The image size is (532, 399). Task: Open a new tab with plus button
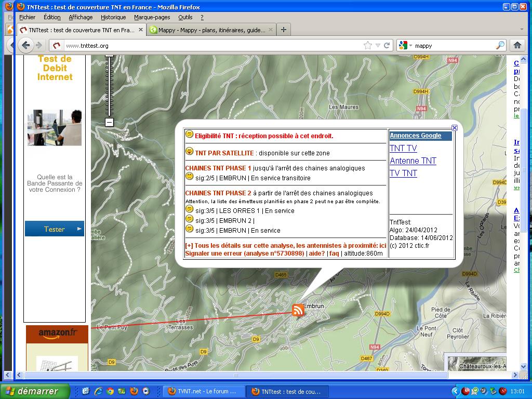[283, 30]
